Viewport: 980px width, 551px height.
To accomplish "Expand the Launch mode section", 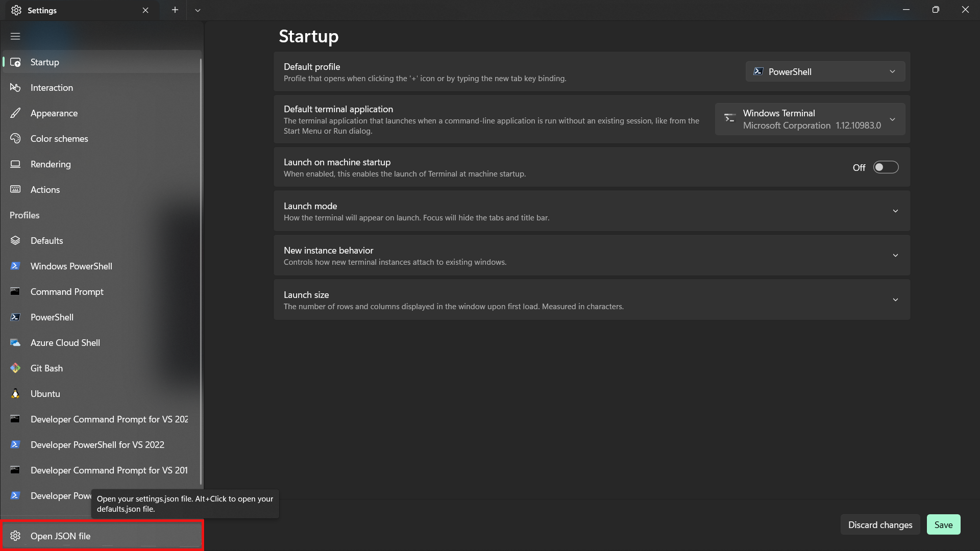I will coord(895,211).
